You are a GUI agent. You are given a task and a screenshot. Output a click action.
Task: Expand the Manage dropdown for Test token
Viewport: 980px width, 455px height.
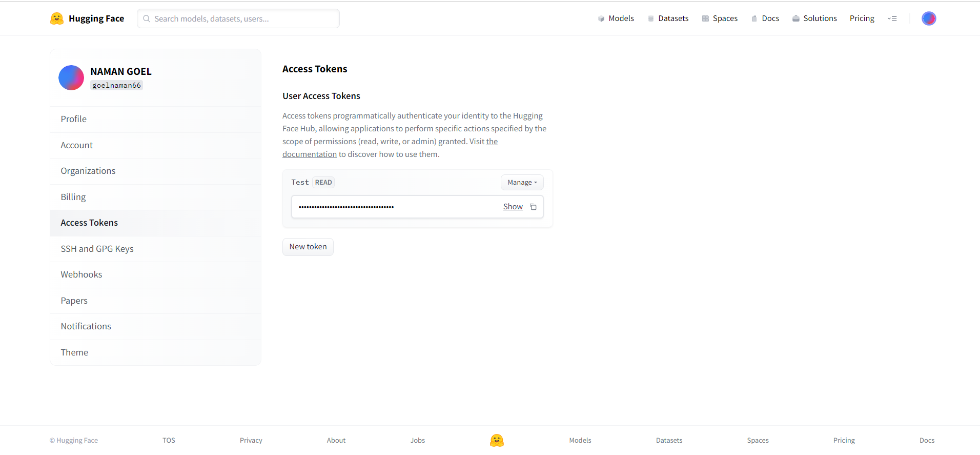[522, 183]
